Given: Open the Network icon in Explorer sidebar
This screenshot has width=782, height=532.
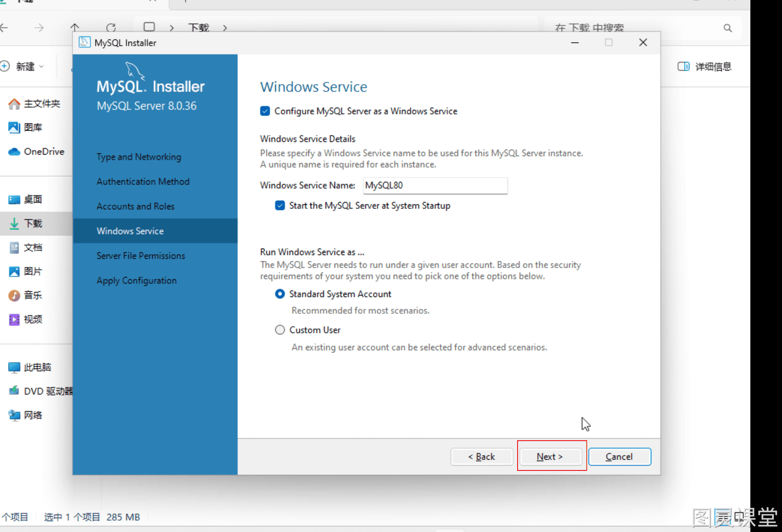Looking at the screenshot, I should [x=14, y=415].
